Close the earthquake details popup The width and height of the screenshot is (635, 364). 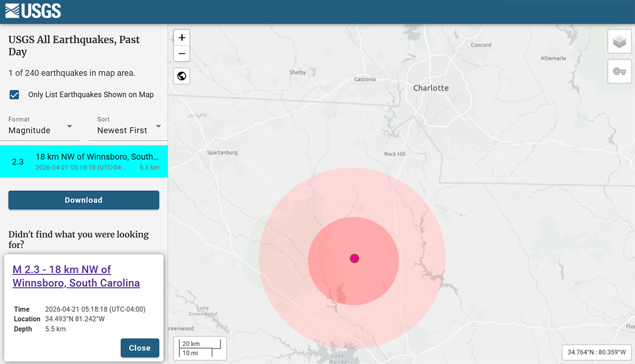140,348
